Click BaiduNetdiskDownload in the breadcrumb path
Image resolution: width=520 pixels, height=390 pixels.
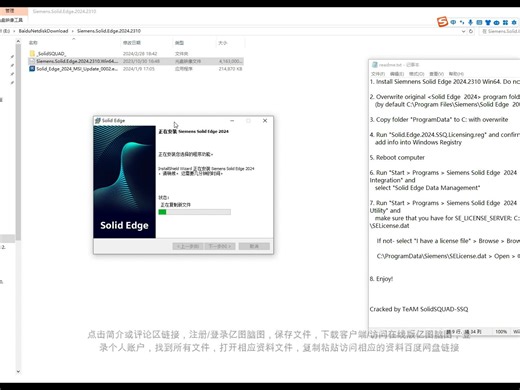click(x=43, y=31)
